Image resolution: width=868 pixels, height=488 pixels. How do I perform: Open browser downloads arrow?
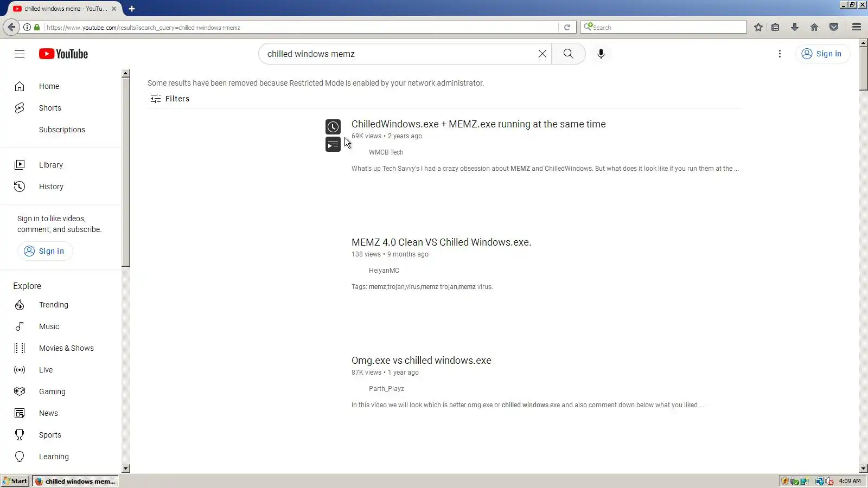[x=795, y=27]
